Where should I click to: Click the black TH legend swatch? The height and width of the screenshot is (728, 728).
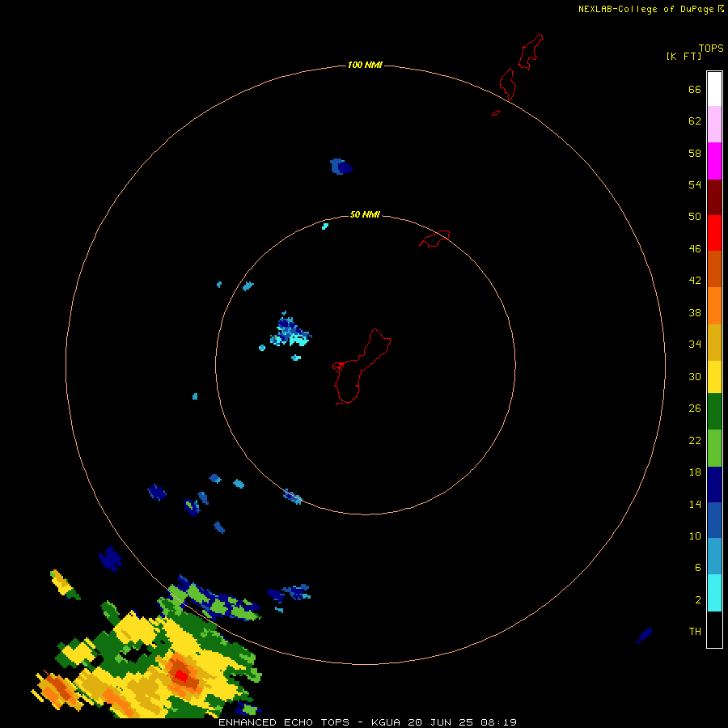click(x=714, y=629)
